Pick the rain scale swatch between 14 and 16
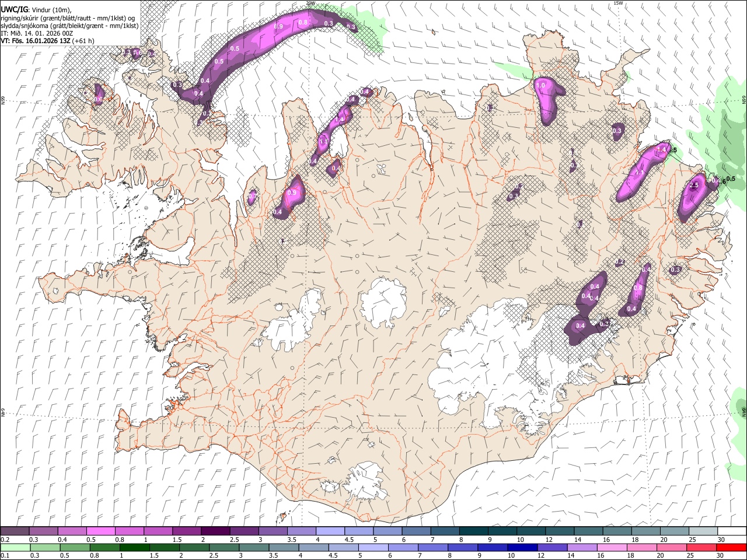Viewport: 747px width, 560px height. 584,547
